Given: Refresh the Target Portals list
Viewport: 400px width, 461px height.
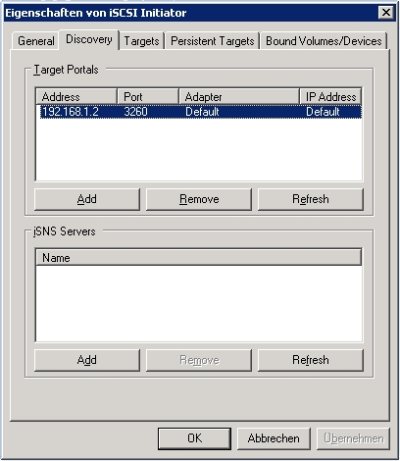Looking at the screenshot, I should pyautogui.click(x=310, y=199).
